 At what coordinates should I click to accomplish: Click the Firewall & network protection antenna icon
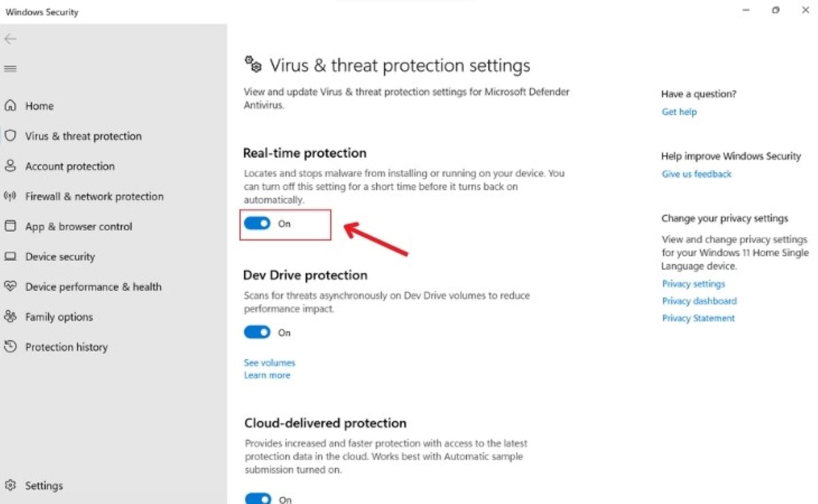point(10,196)
